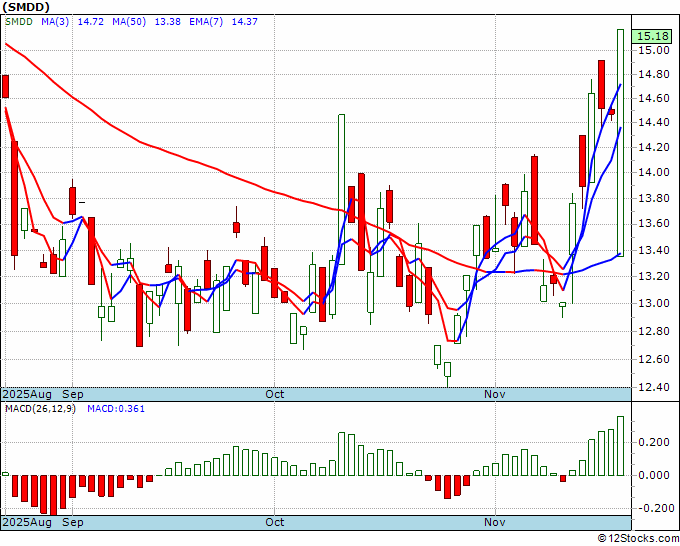The width and height of the screenshot is (680, 546).
Task: Click the MACD(26,12,9) indicator label
Action: [40, 409]
